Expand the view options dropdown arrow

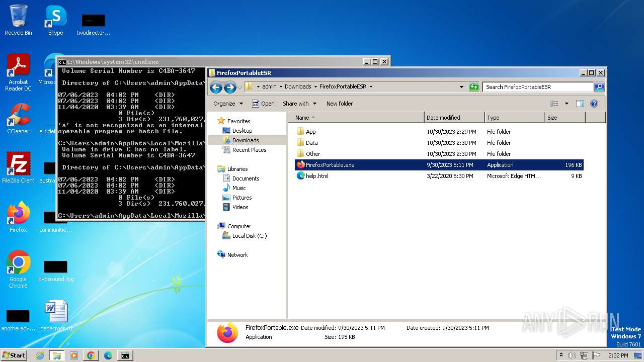[567, 104]
